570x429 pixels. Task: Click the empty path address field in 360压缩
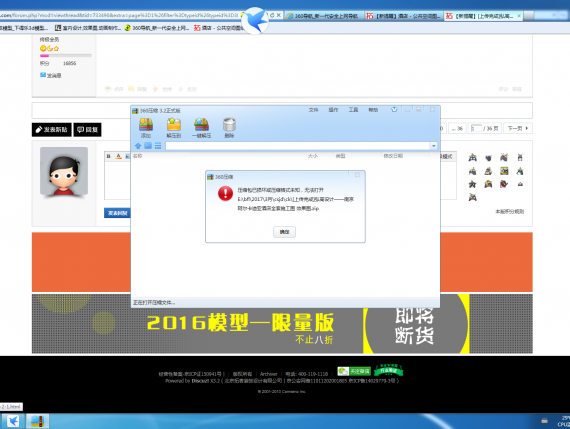[x=297, y=146]
